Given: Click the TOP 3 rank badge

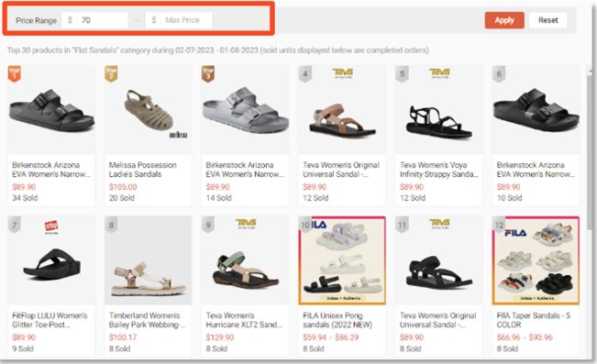Looking at the screenshot, I should (x=208, y=73).
